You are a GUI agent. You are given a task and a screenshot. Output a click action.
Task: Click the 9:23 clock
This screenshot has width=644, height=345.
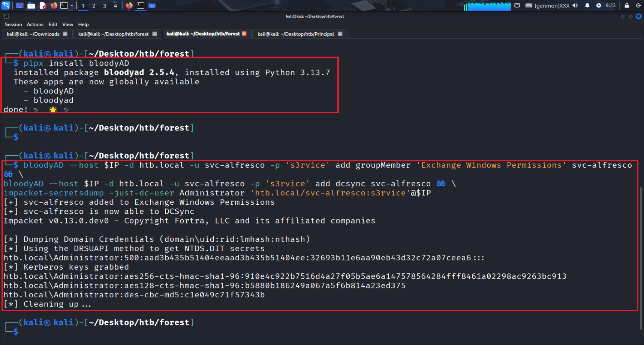click(611, 6)
